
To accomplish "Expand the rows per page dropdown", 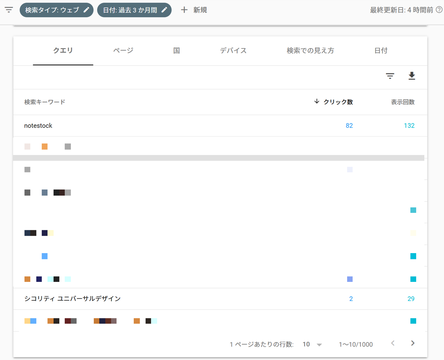I will [x=312, y=344].
